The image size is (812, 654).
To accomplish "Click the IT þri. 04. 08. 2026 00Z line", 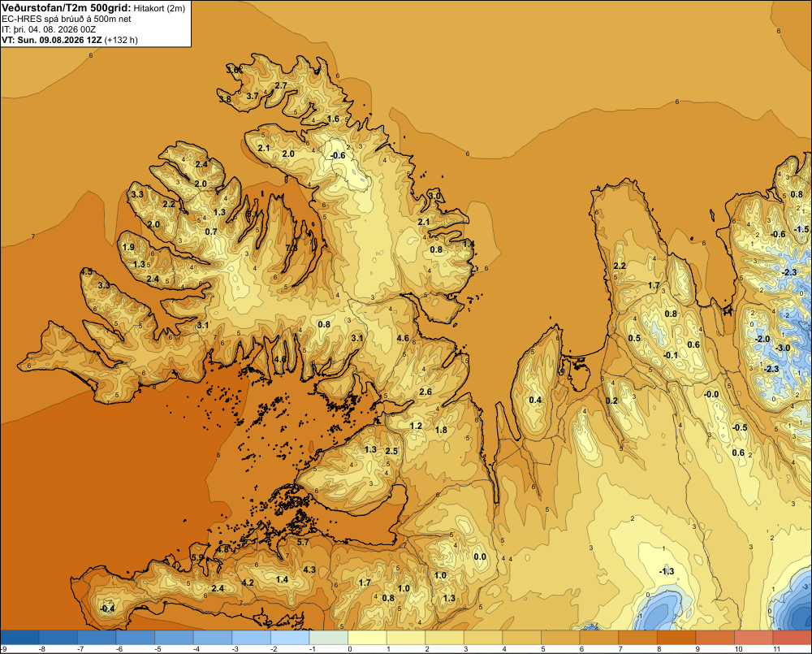I will 49,29.
